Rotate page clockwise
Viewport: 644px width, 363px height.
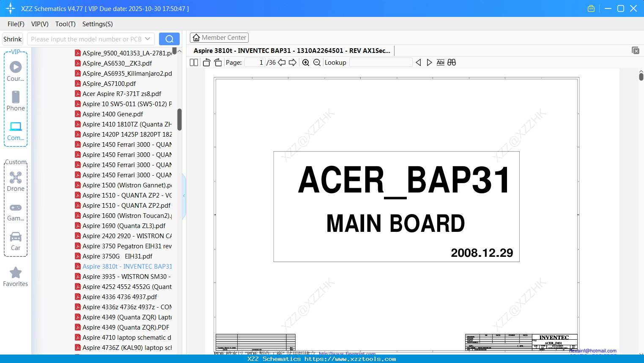pos(218,63)
